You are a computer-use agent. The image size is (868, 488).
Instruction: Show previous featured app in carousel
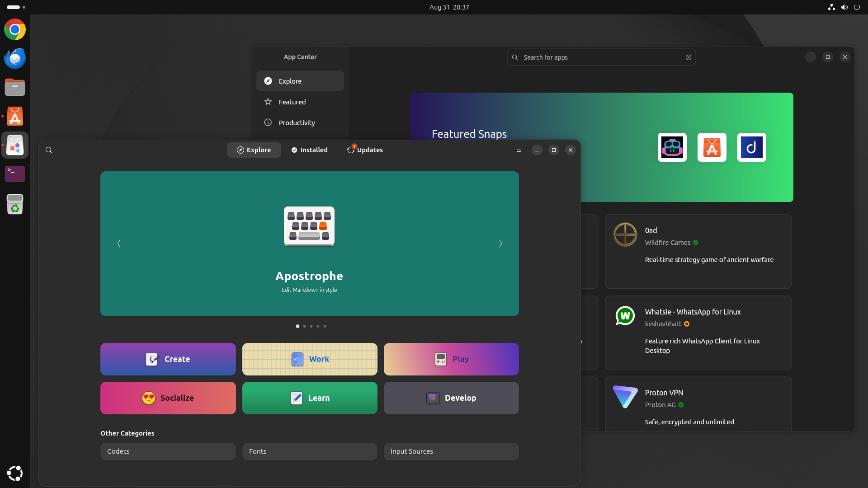coord(119,244)
